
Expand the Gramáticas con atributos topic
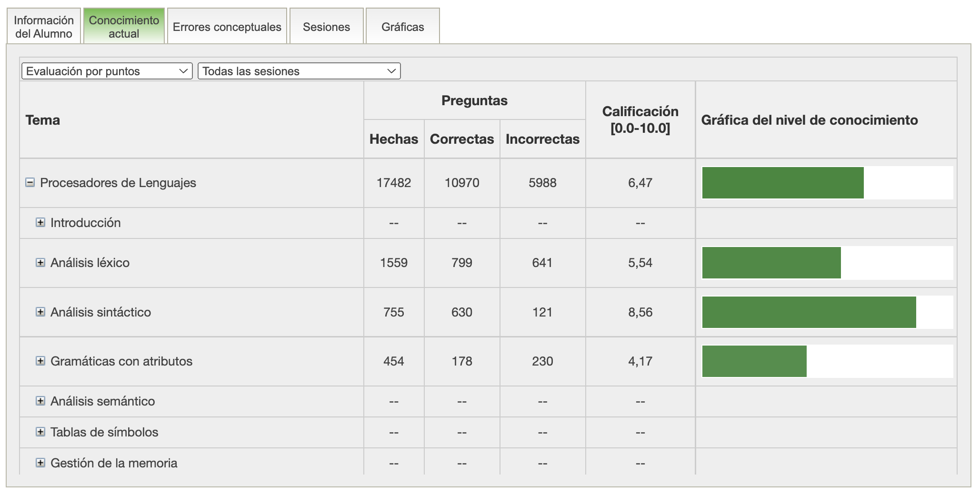[x=40, y=361]
